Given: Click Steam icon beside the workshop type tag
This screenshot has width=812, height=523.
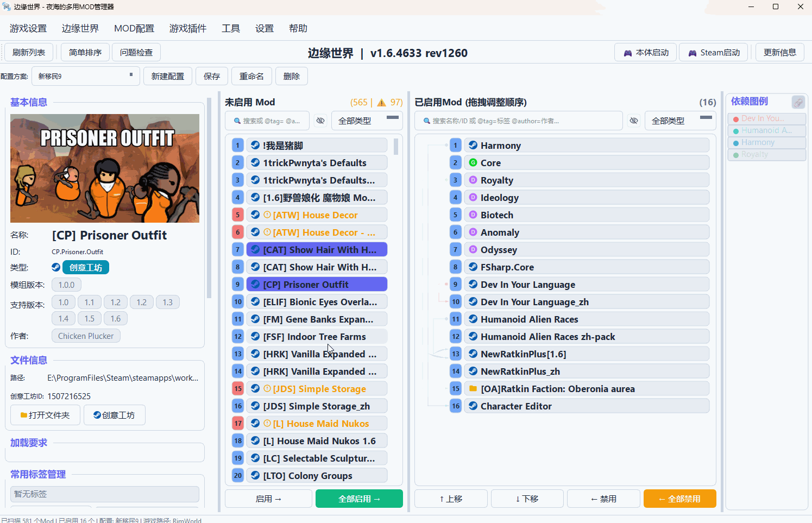Looking at the screenshot, I should pos(56,267).
